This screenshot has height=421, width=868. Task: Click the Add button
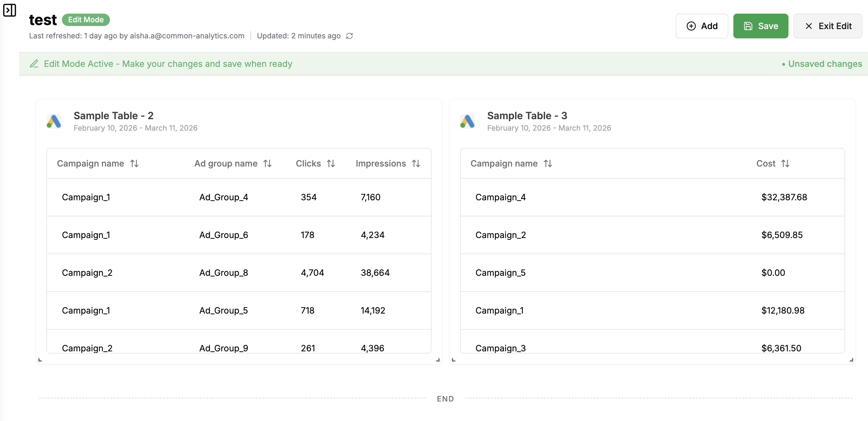click(x=702, y=26)
